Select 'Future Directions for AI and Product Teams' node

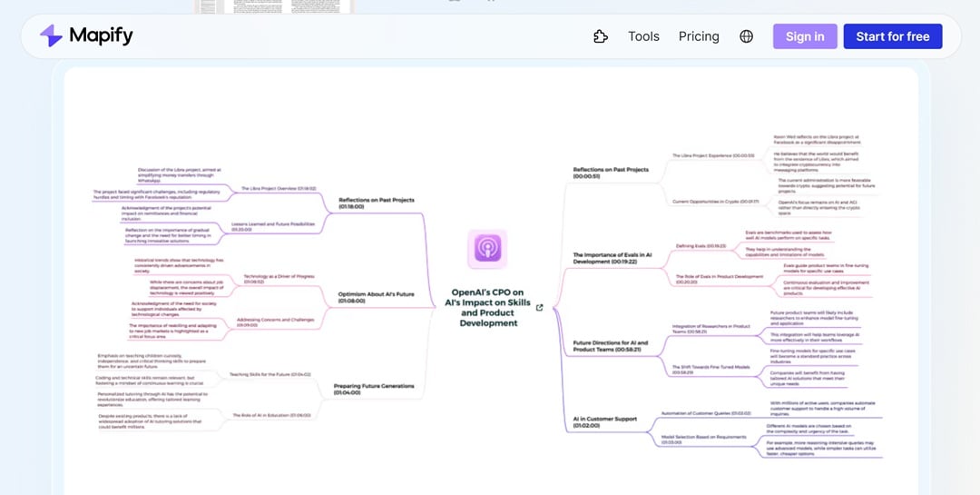(x=611, y=346)
